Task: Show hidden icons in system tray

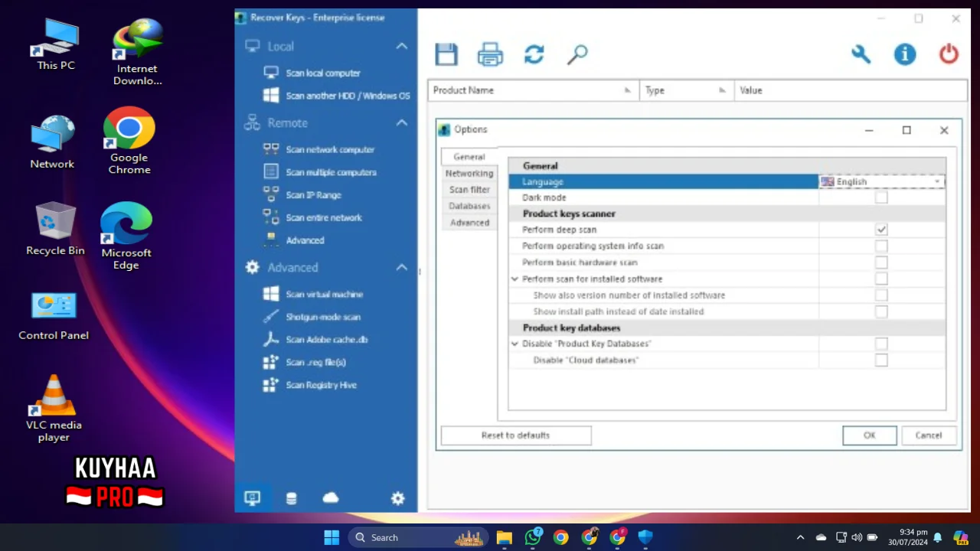Action: click(x=800, y=537)
